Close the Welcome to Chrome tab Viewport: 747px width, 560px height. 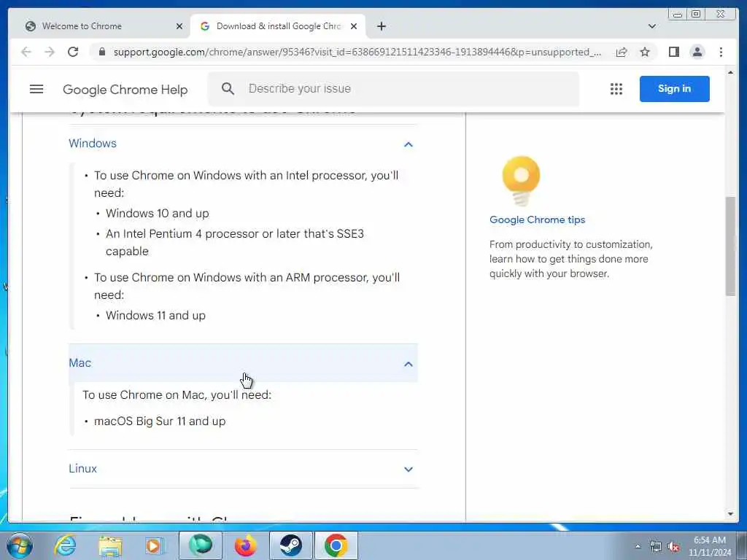(x=179, y=26)
